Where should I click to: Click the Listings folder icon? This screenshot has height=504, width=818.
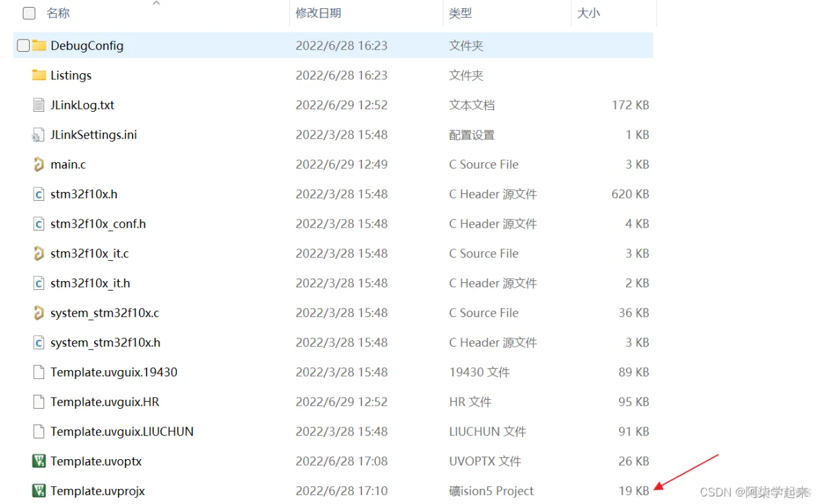(39, 75)
